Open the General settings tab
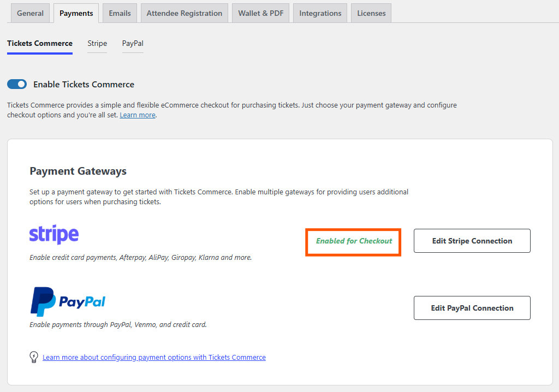This screenshot has width=559, height=392. pos(30,13)
